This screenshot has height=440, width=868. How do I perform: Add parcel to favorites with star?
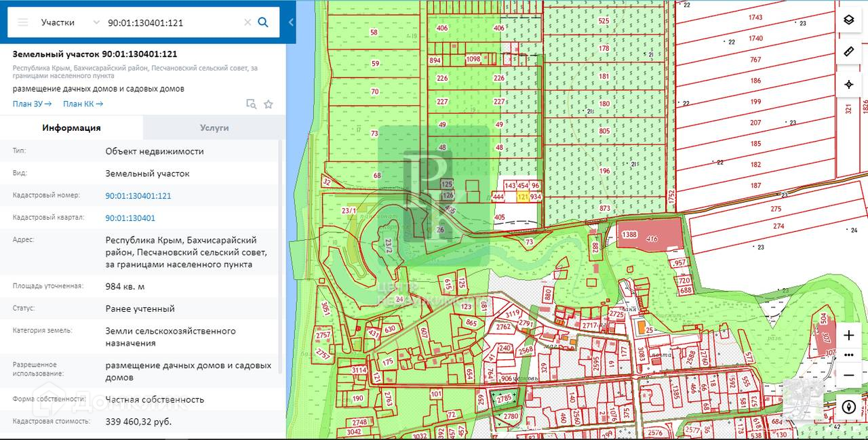[269, 104]
